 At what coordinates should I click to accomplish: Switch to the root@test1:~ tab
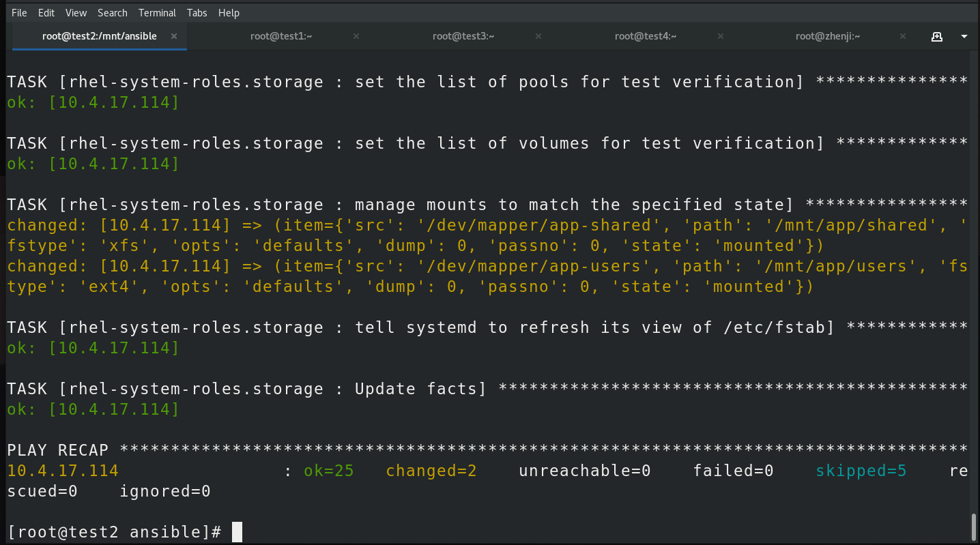tap(281, 36)
